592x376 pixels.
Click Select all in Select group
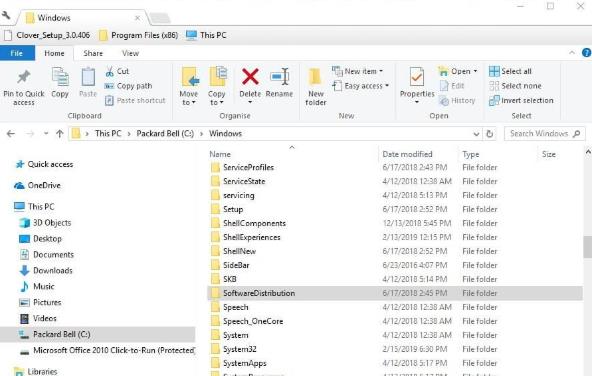click(510, 71)
